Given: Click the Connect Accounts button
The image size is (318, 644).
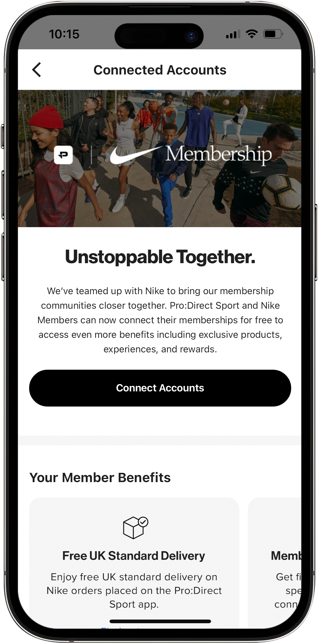Looking at the screenshot, I should coord(160,388).
